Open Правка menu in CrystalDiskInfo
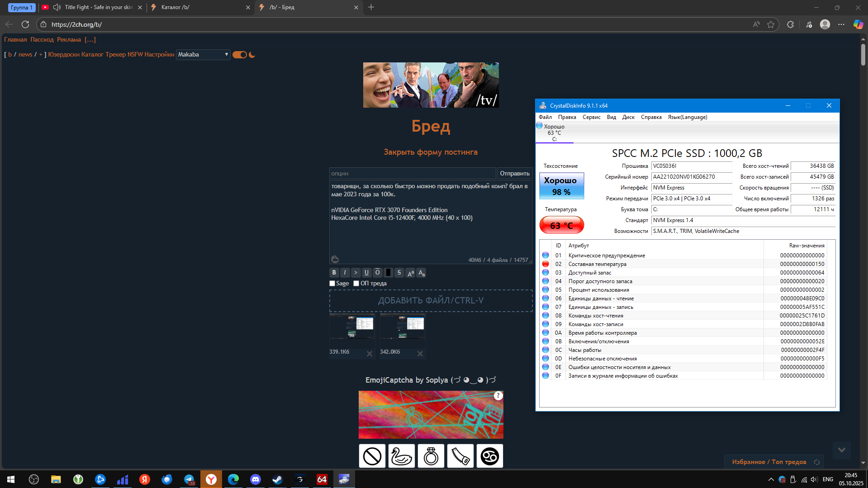Screen dimensions: 868x488 tap(567, 117)
